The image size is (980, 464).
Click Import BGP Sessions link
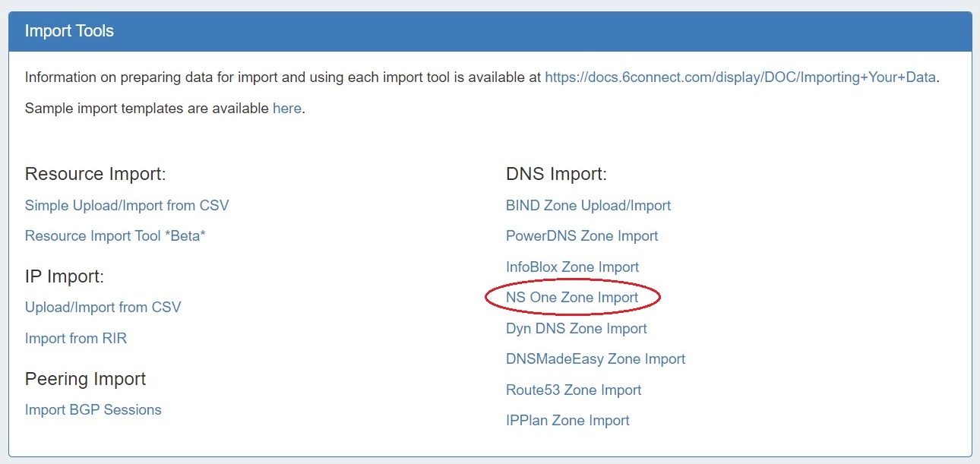pyautogui.click(x=93, y=409)
